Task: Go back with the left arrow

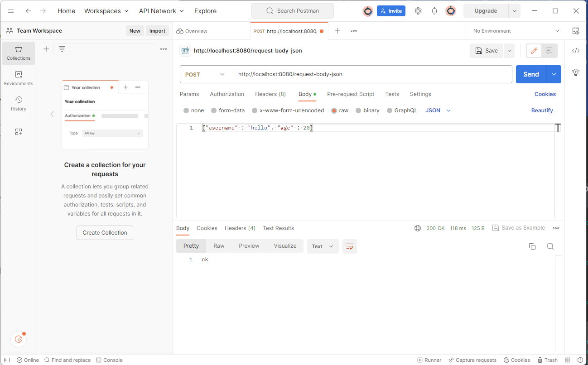Action: tap(29, 11)
